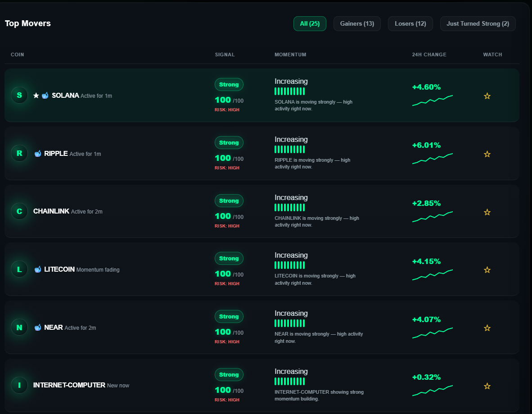532x414 pixels.
Task: Switch to Gainers (13) filter
Action: click(357, 24)
